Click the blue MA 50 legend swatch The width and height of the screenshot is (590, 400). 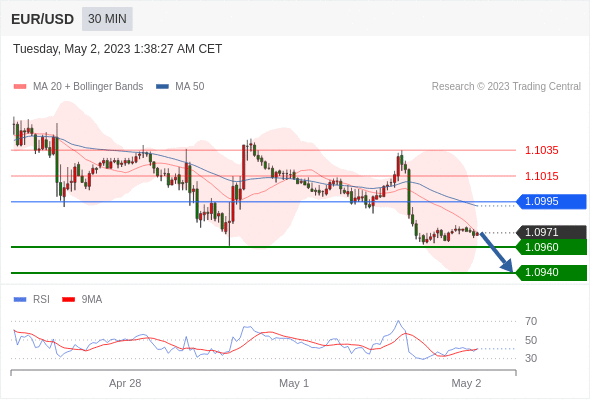(x=162, y=87)
